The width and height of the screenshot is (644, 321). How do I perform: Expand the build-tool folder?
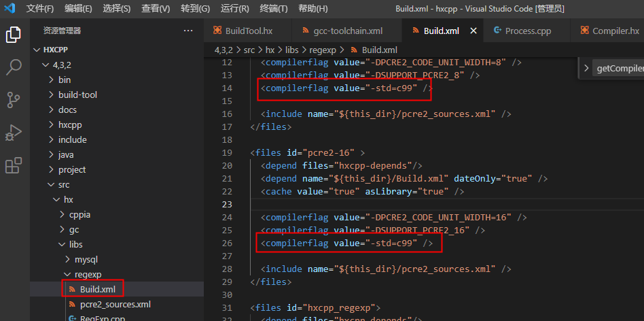pyautogui.click(x=77, y=95)
